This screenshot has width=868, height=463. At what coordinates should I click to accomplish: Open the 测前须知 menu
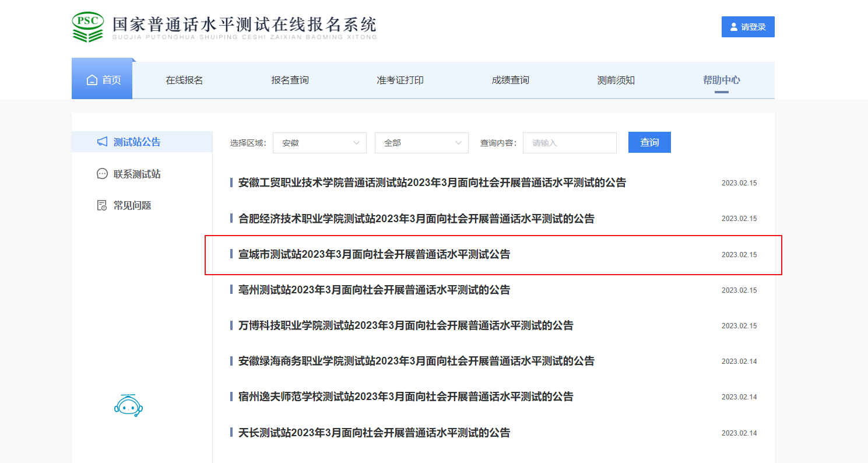point(616,80)
